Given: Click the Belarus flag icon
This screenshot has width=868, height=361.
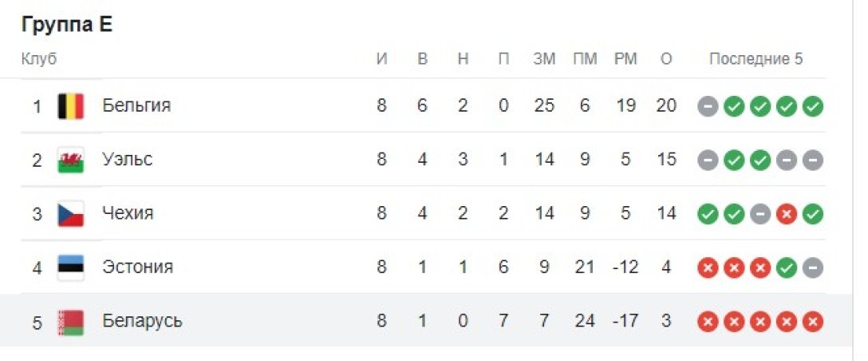Looking at the screenshot, I should [x=71, y=321].
